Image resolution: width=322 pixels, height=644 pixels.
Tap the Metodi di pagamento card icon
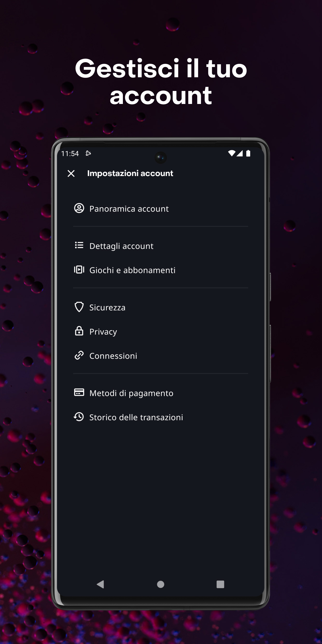pos(79,393)
